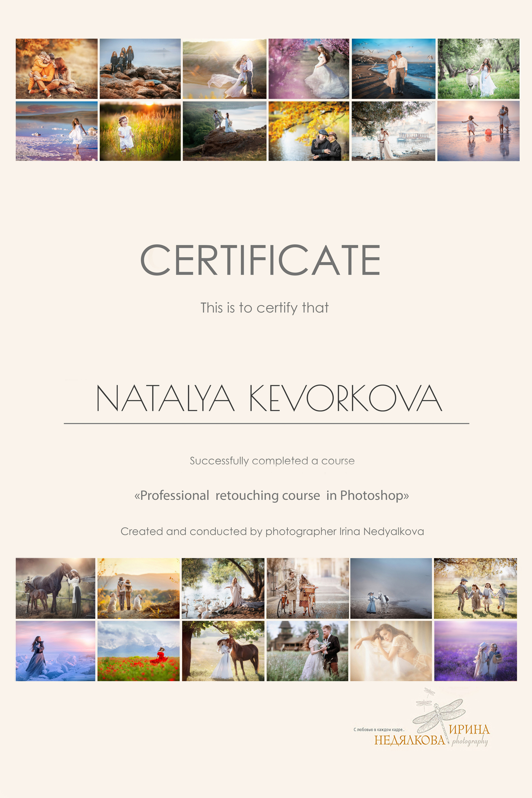Viewport: 532px width, 798px height.
Task: Select the elderly couple autumn leaves photo
Action: click(308, 131)
